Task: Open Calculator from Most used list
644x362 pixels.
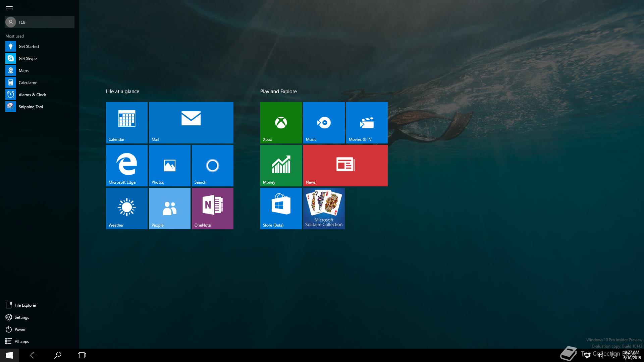Action: click(40, 82)
